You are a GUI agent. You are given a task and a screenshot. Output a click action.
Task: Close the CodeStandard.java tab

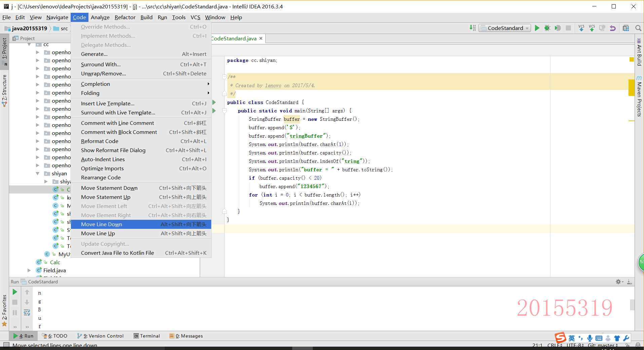[x=261, y=38]
